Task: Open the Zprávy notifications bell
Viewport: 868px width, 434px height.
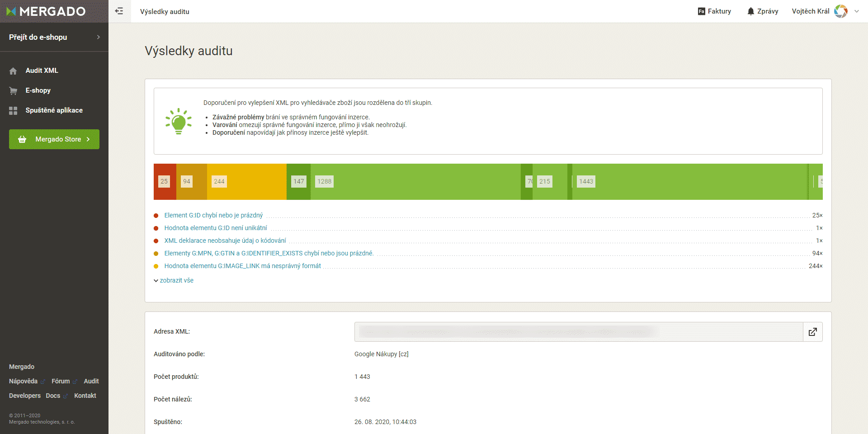Action: [750, 11]
